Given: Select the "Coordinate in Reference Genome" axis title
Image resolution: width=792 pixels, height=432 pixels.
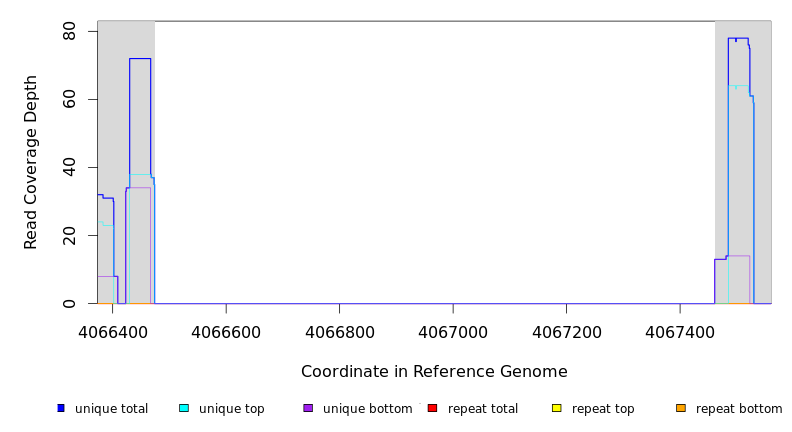Looking at the screenshot, I should [434, 372].
